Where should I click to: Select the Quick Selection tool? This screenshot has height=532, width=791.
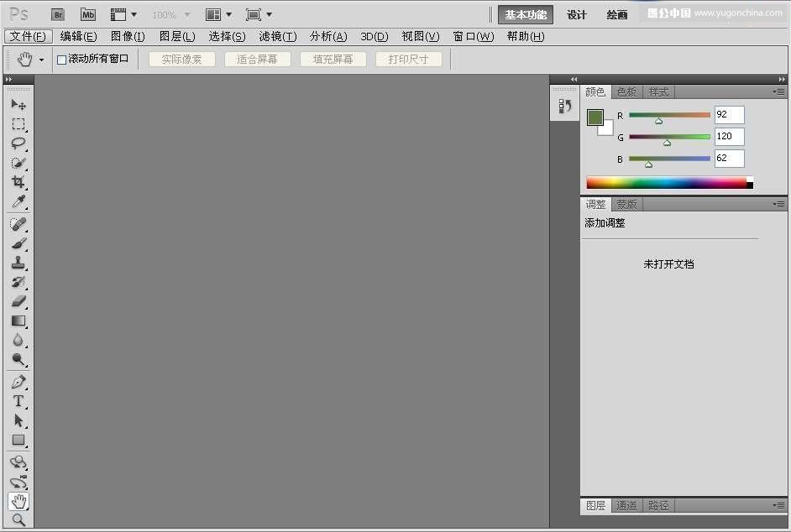pos(18,163)
